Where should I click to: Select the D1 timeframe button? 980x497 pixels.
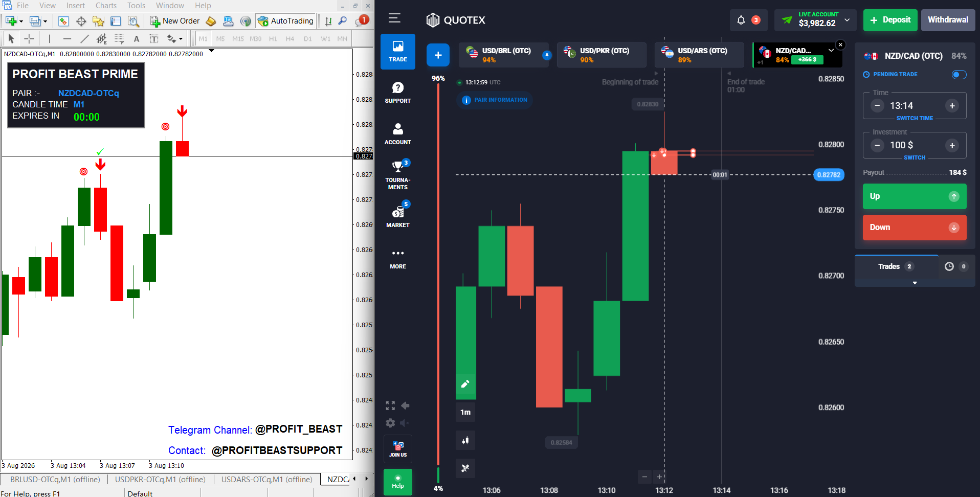pyautogui.click(x=307, y=38)
